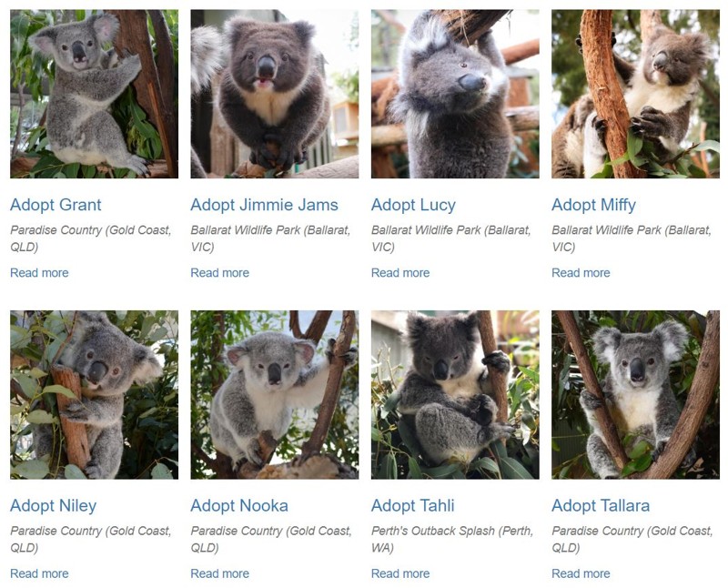Click Niley's koala photo

[x=95, y=395]
